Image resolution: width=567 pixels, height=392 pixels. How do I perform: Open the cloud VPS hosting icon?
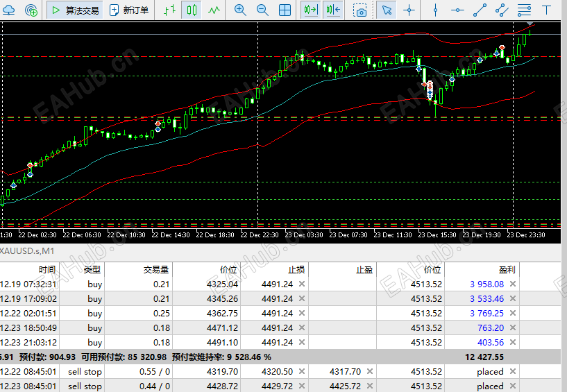(x=8, y=10)
